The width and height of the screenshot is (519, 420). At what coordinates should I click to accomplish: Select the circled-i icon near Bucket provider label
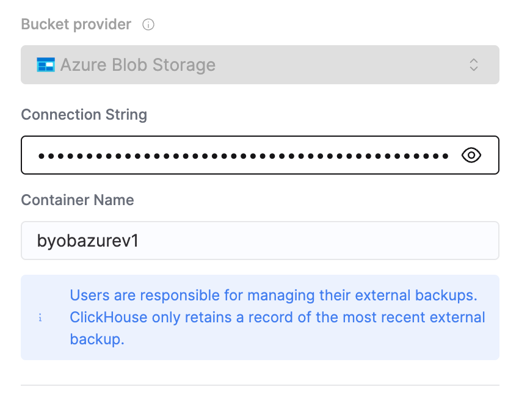[148, 24]
